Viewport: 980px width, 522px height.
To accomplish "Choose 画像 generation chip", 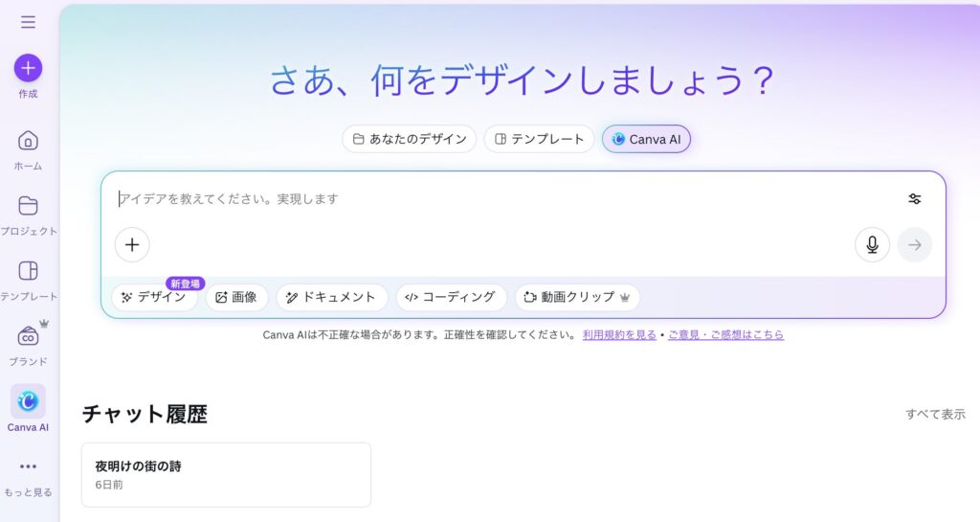I will [236, 297].
